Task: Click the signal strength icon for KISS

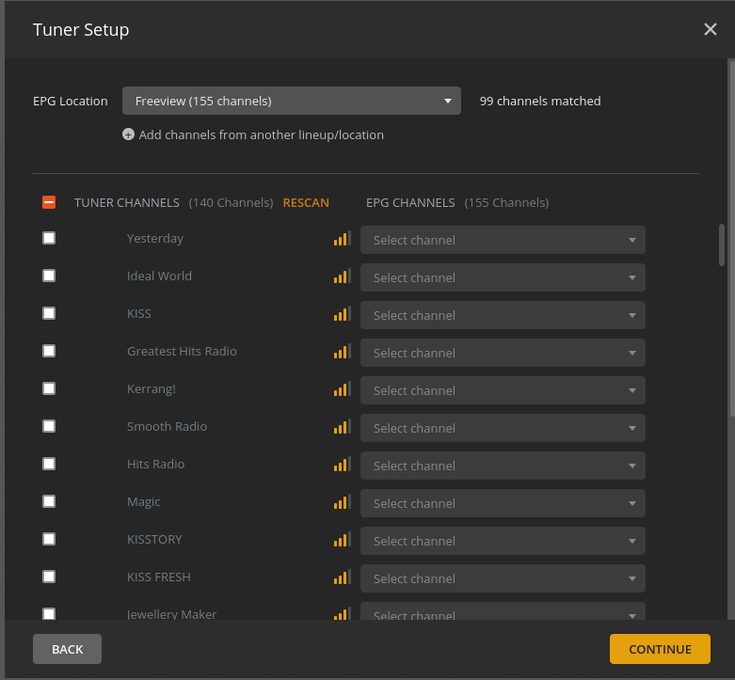Action: [x=342, y=315]
